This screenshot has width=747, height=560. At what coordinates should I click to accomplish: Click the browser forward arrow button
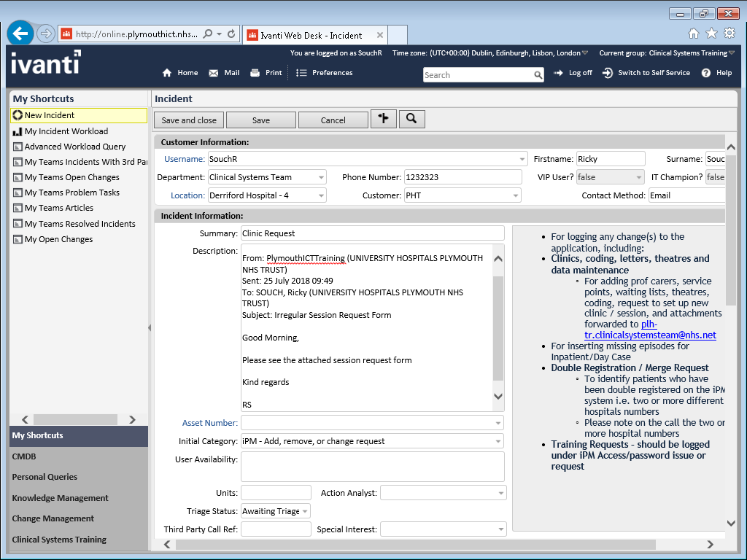click(46, 34)
